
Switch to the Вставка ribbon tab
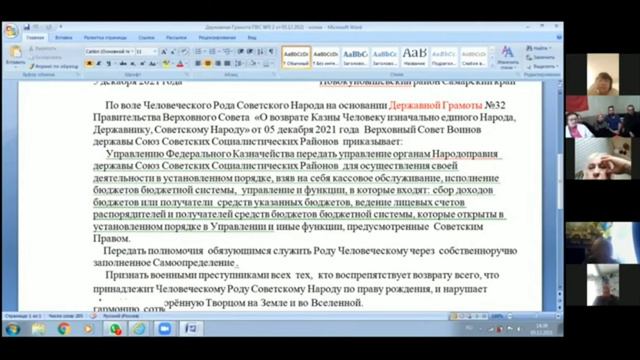(x=64, y=38)
